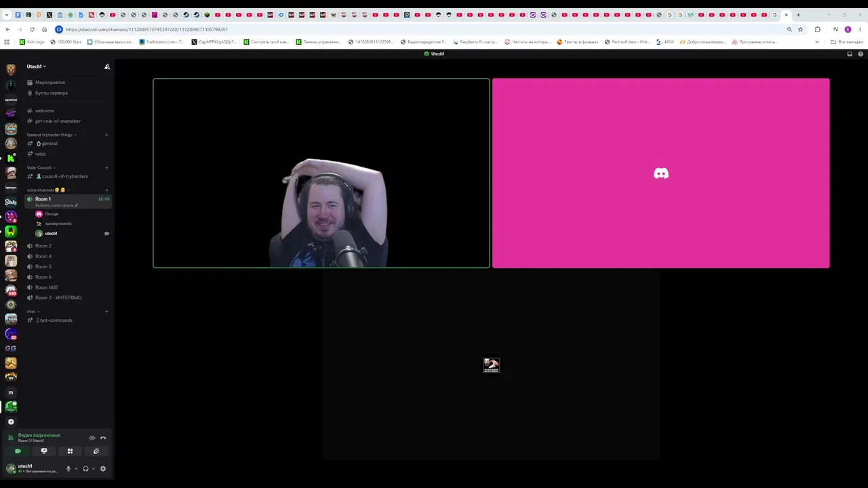Reload the Discord page

point(32,29)
